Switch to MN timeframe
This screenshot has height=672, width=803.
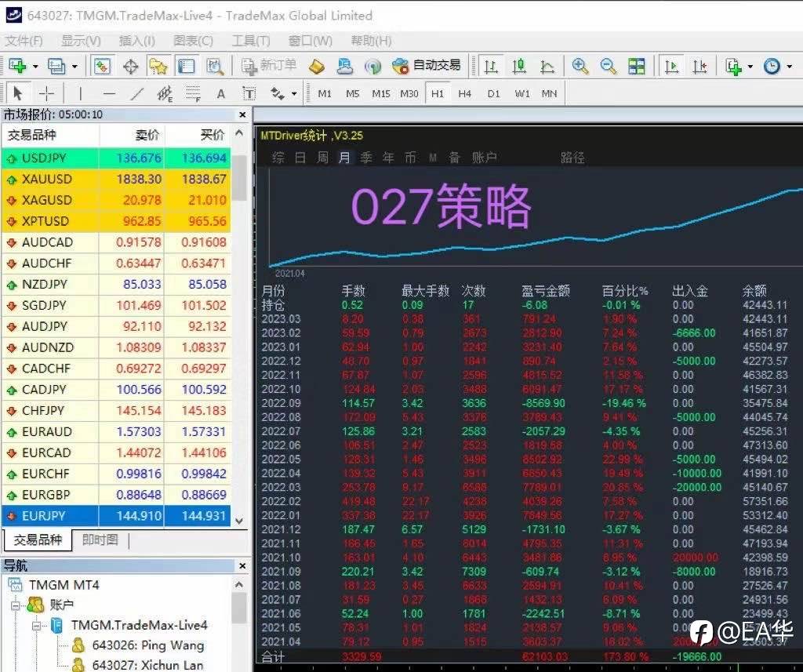click(549, 94)
